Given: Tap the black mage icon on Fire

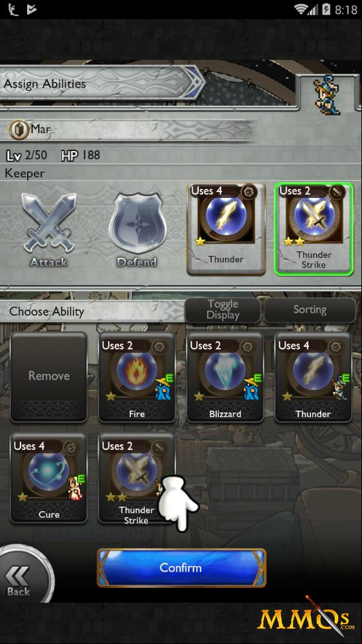Looking at the screenshot, I should coord(163,388).
